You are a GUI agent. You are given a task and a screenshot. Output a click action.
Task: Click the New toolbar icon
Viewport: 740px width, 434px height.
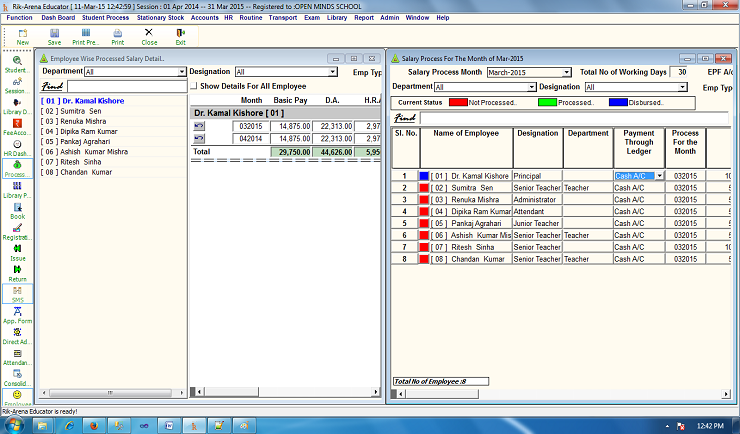pos(22,36)
